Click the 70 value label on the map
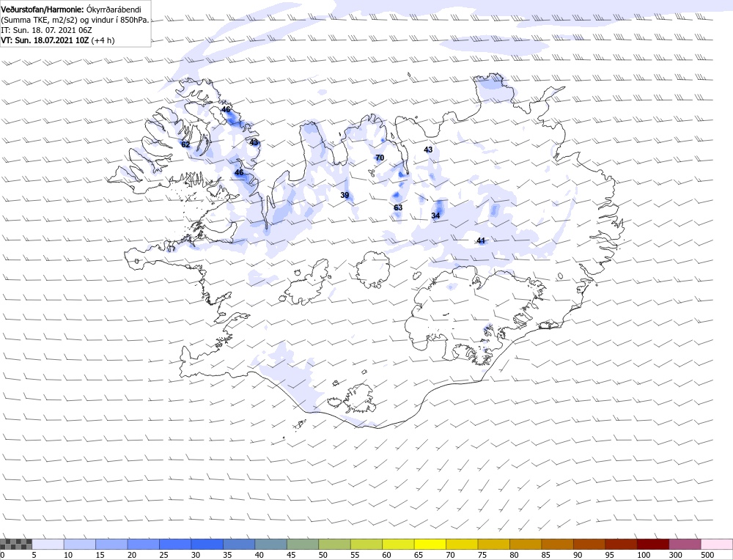This screenshot has height=560, width=733. coord(380,158)
